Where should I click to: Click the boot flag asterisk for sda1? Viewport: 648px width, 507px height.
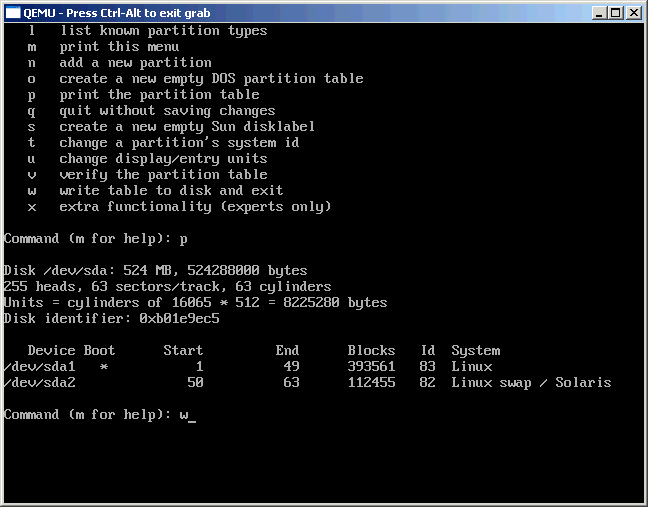pyautogui.click(x=103, y=367)
